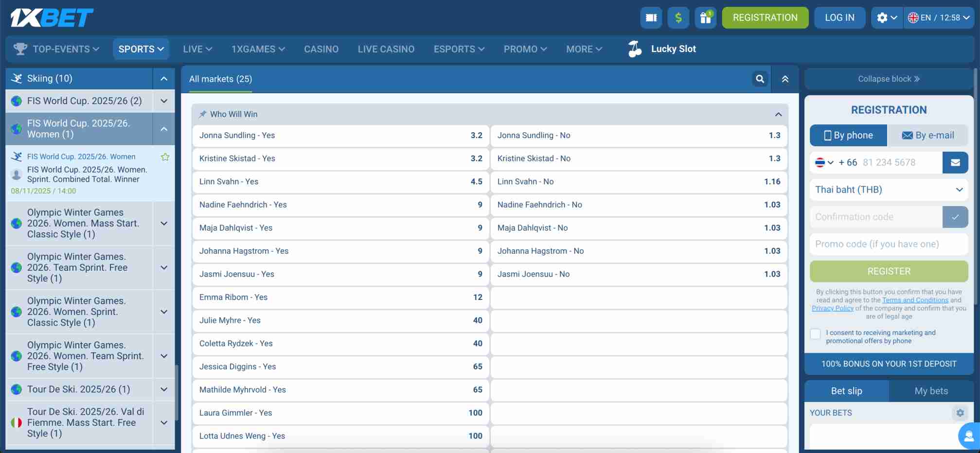980x453 pixels.
Task: Click Collapse block button
Action: 889,79
